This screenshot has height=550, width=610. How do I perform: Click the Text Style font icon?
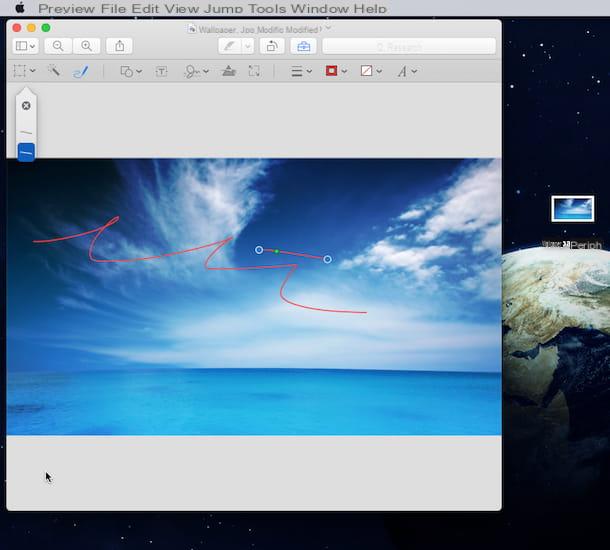(402, 71)
